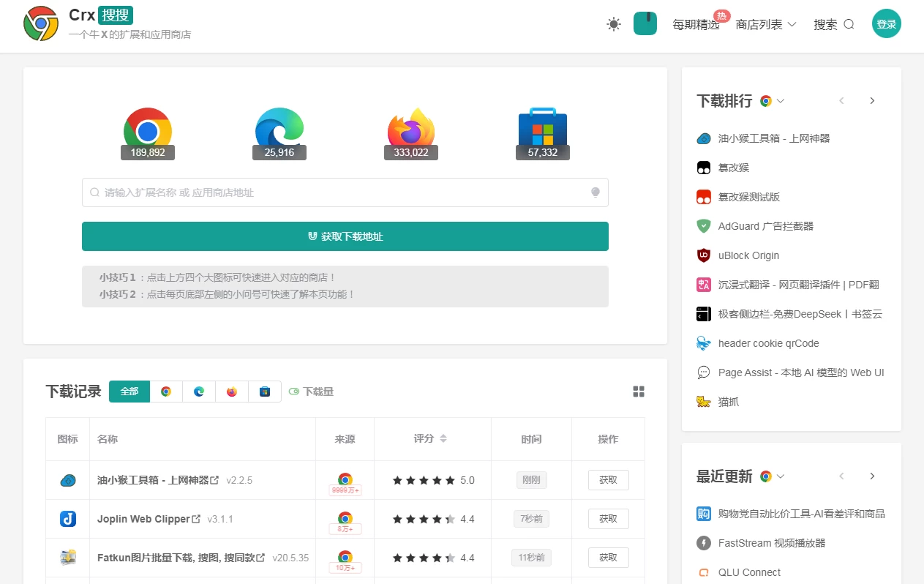Click the 5.0 star rating for 油小猴工具箱
The image size is (924, 584).
click(433, 480)
